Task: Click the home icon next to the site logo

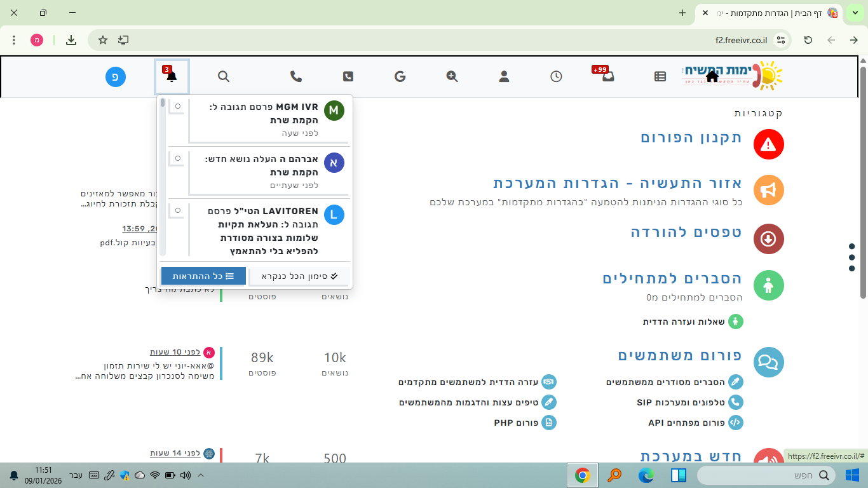Action: coord(712,75)
